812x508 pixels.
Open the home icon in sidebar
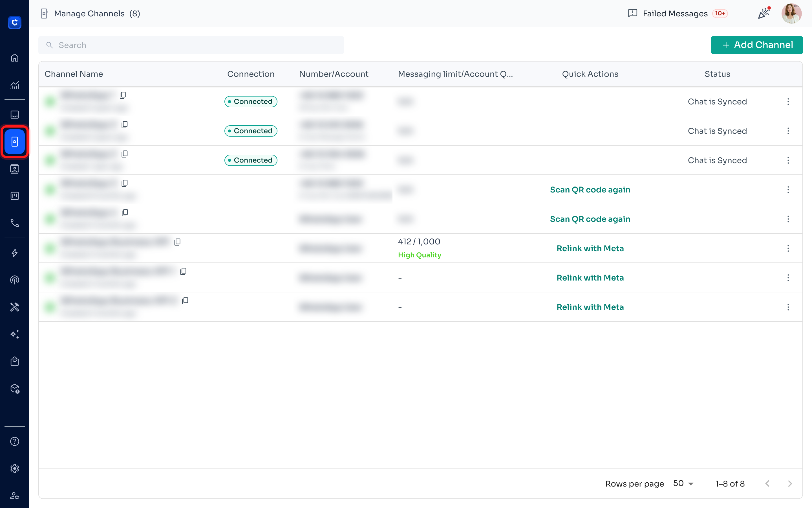pos(14,58)
